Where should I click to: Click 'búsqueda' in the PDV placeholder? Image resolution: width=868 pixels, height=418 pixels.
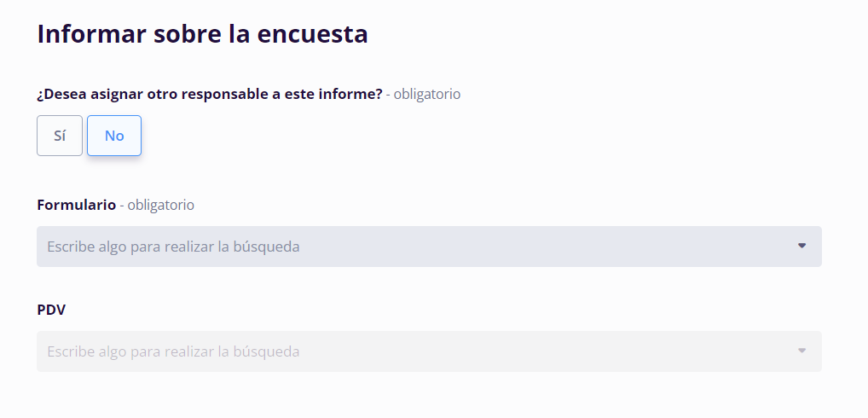[x=266, y=351]
